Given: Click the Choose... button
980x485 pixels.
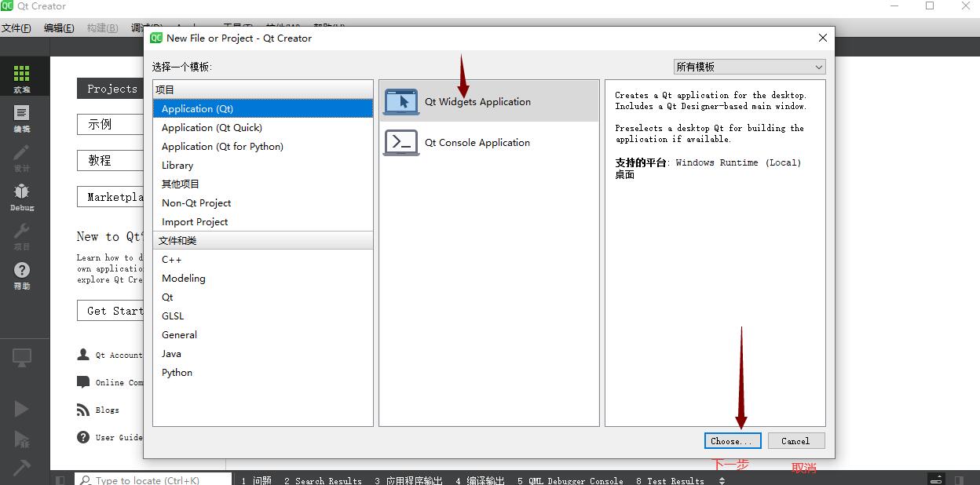Looking at the screenshot, I should coord(733,441).
